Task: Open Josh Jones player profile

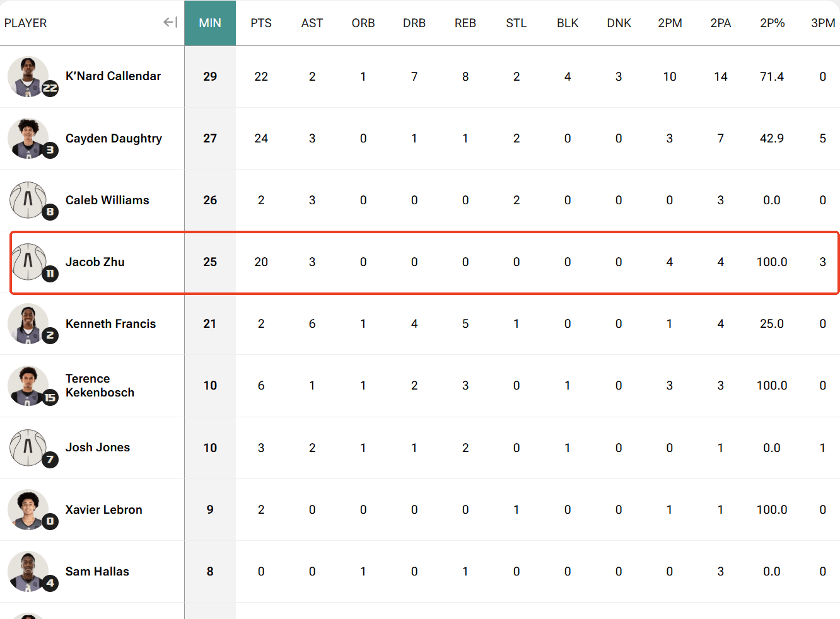Action: [98, 447]
